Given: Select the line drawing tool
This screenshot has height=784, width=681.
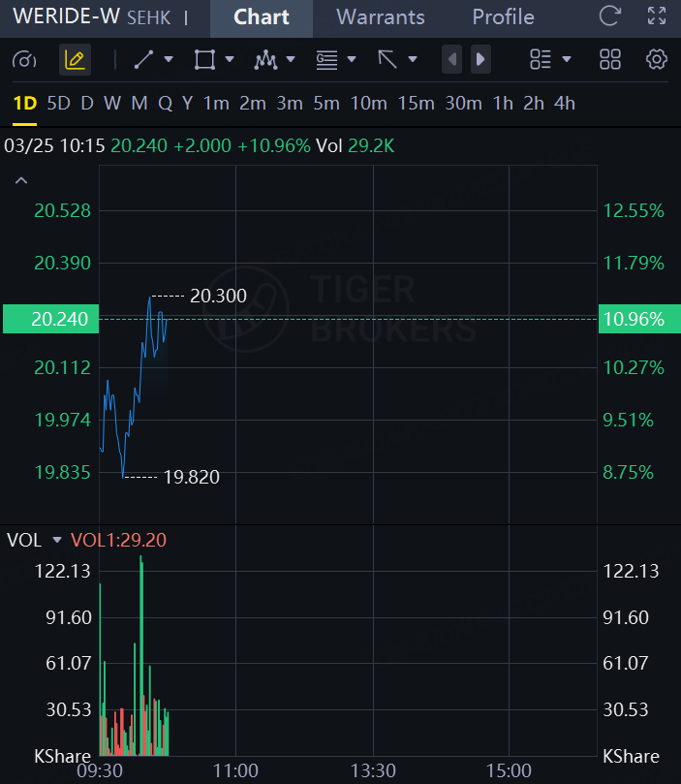Looking at the screenshot, I should click(143, 59).
